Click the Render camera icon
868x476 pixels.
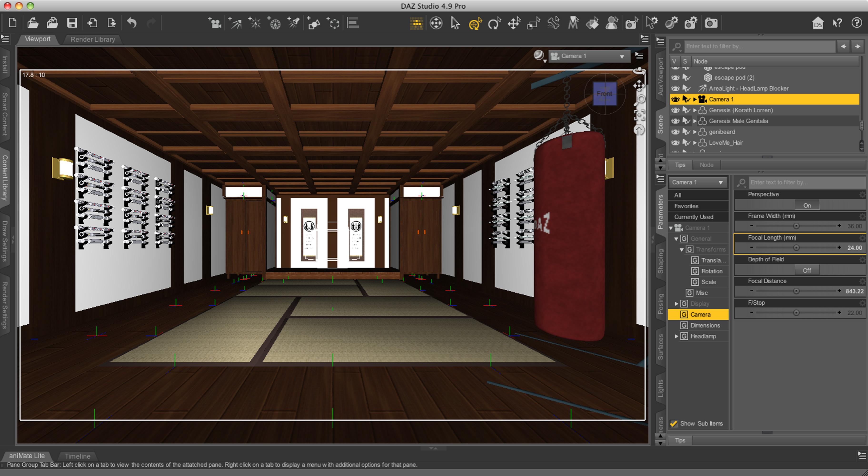[x=711, y=23]
